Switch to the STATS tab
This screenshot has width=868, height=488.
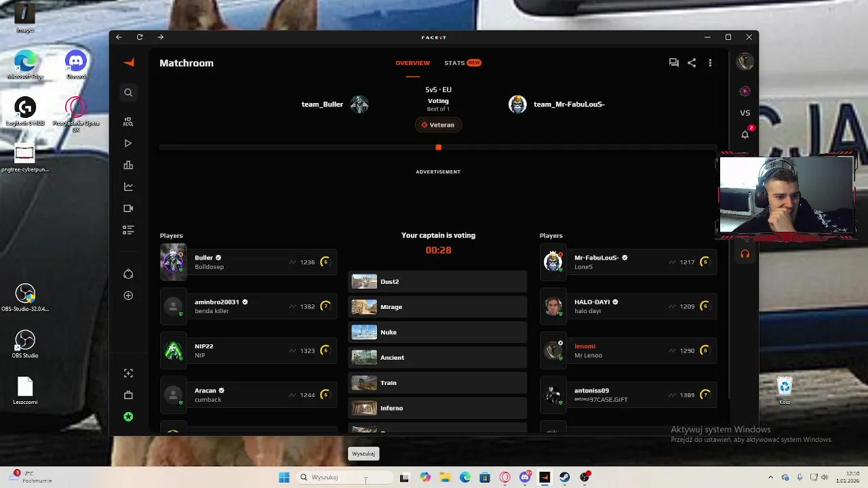coord(462,63)
